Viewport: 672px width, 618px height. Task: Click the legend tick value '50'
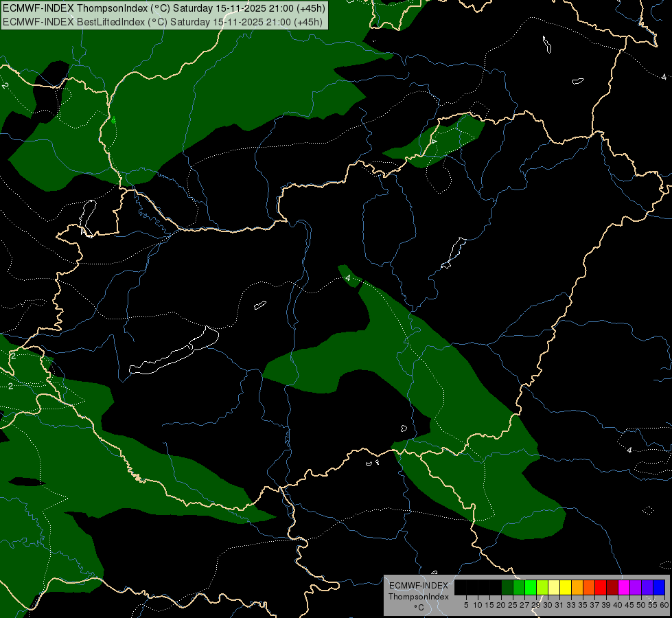pyautogui.click(x=641, y=605)
